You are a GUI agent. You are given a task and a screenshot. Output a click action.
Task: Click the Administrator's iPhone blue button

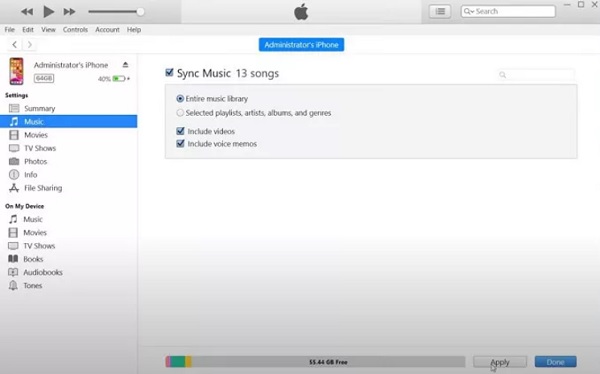click(301, 45)
